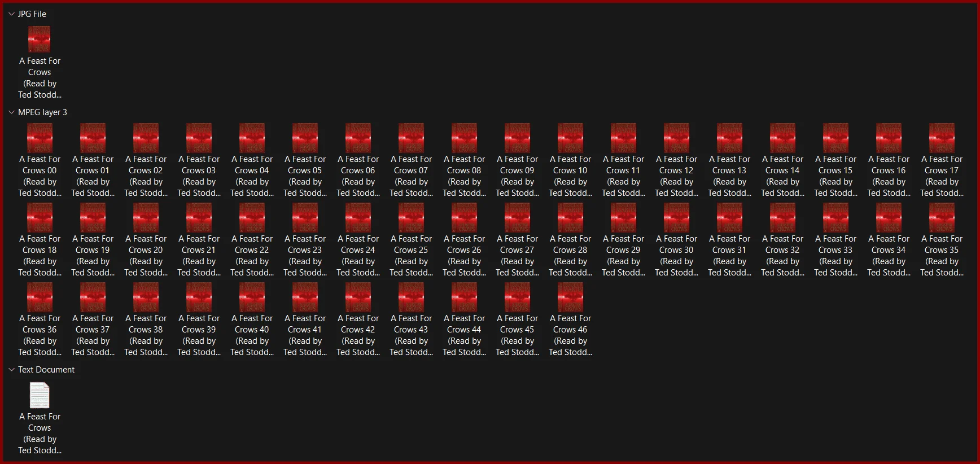980x464 pixels.
Task: Select A Feast For Crows 34 mp3 icon
Action: coord(889,217)
